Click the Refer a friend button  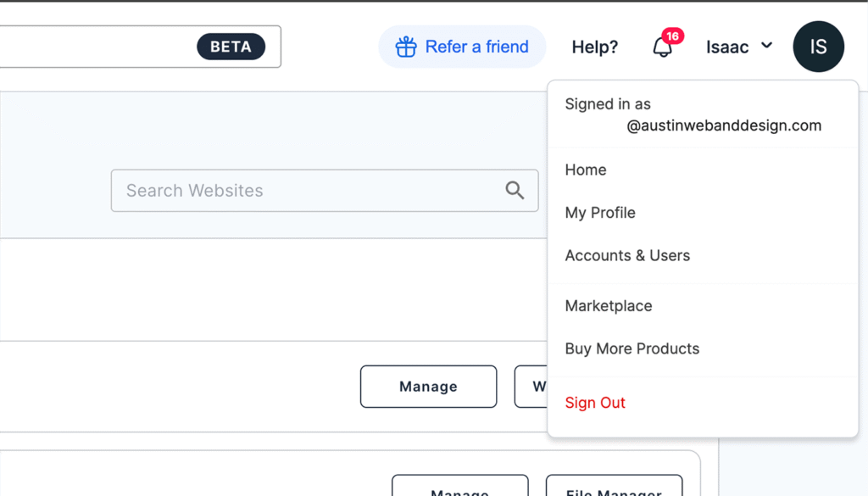coord(462,47)
